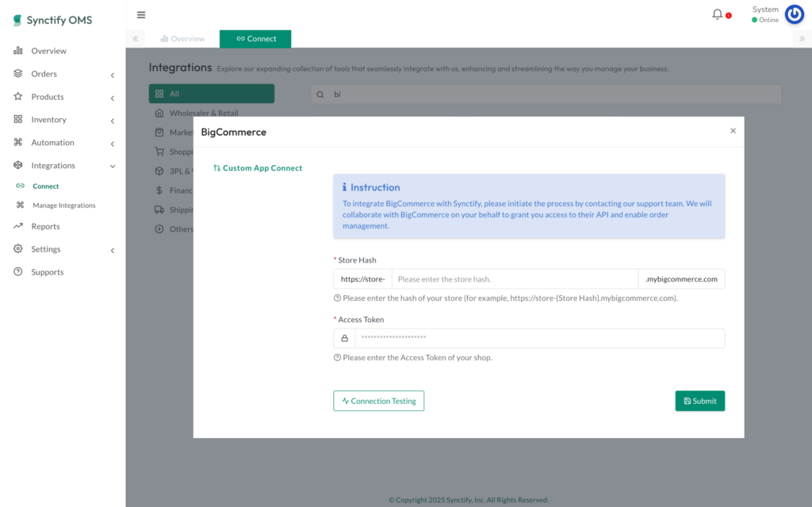Screen dimensions: 812x507
Task: Click the Synctify OMS logo
Action: pyautogui.click(x=52, y=20)
